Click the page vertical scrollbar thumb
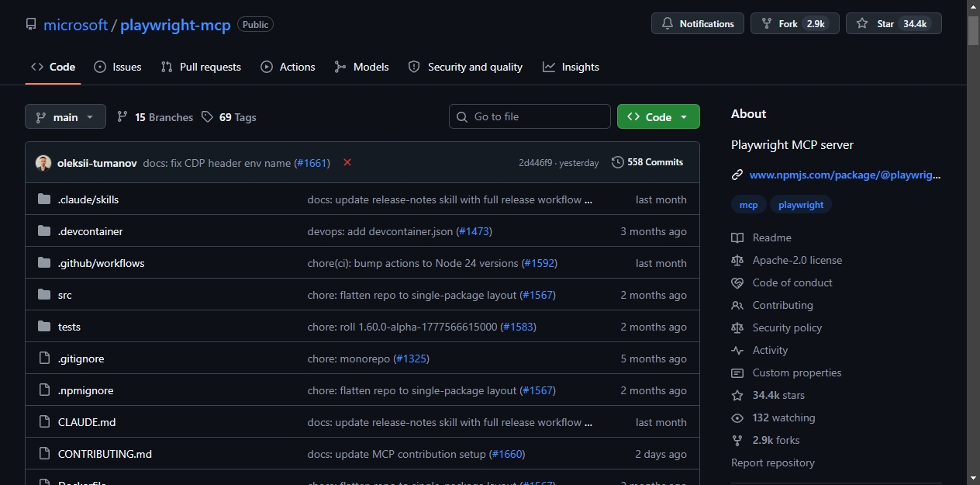Image resolution: width=980 pixels, height=485 pixels. tap(973, 29)
